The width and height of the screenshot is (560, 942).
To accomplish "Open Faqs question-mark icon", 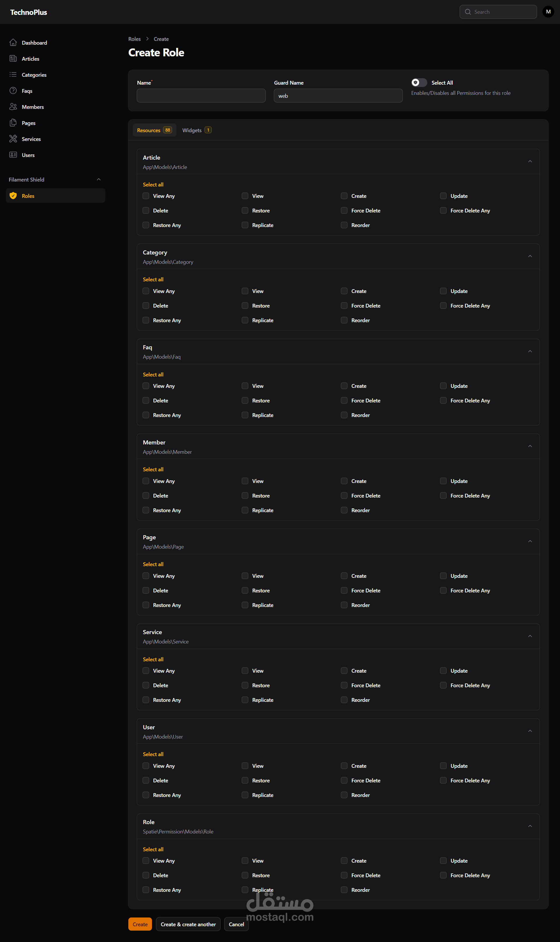I will [13, 91].
